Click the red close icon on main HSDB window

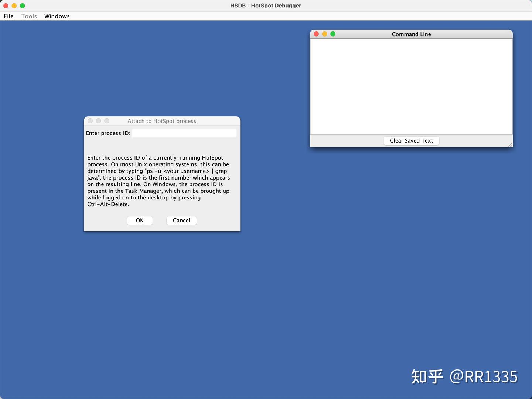pos(6,6)
